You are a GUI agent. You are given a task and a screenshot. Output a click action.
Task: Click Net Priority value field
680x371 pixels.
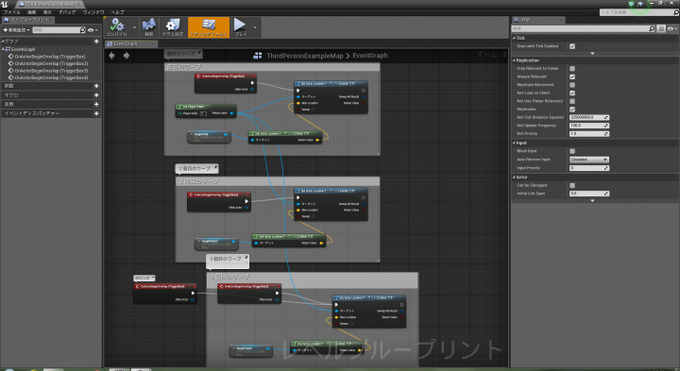pyautogui.click(x=589, y=134)
